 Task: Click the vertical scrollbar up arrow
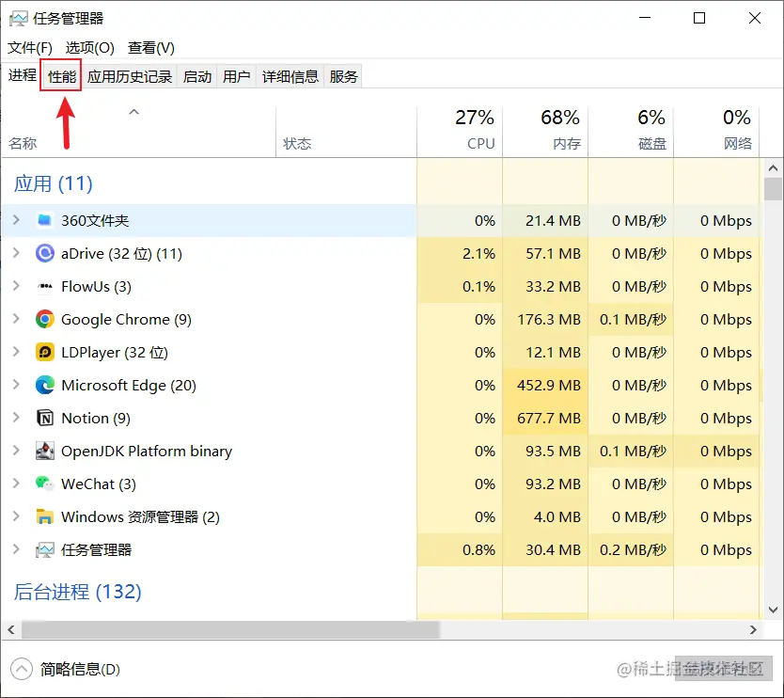click(773, 168)
